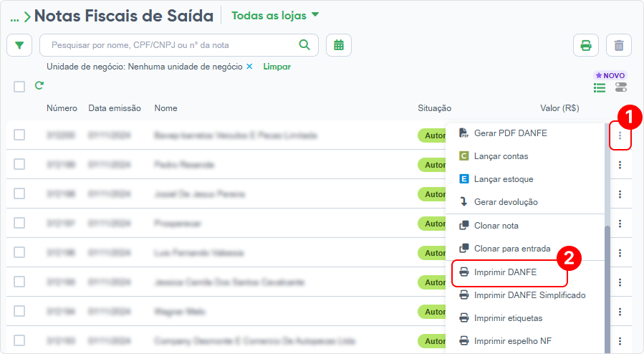Viewport: 644px width, 354px height.
Task: Click the green printer toolbar icon
Action: click(586, 45)
